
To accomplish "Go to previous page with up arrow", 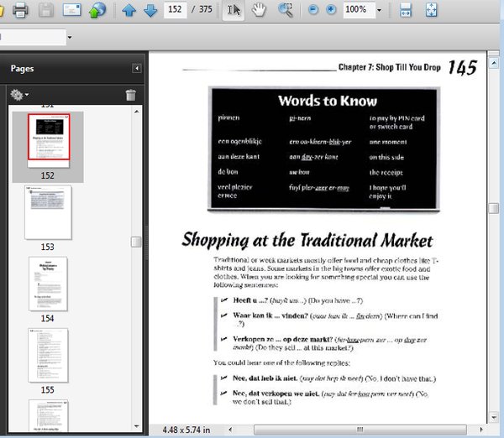I will coord(129,10).
